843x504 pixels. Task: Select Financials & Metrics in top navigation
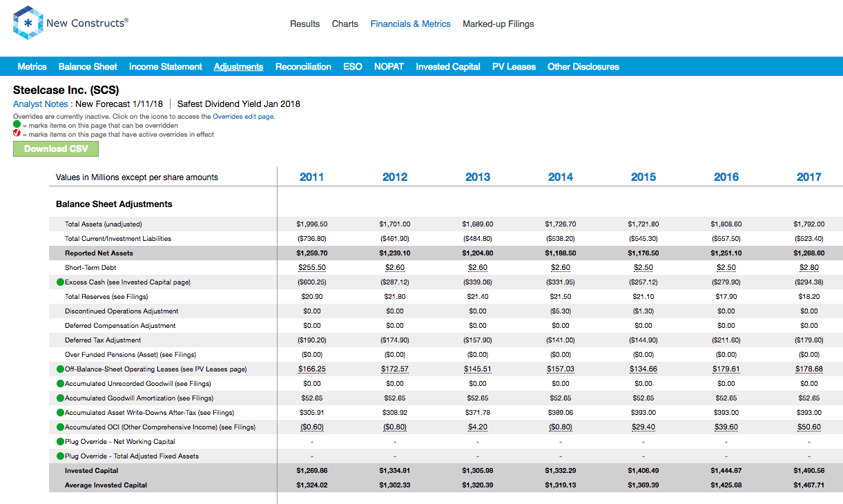point(410,23)
